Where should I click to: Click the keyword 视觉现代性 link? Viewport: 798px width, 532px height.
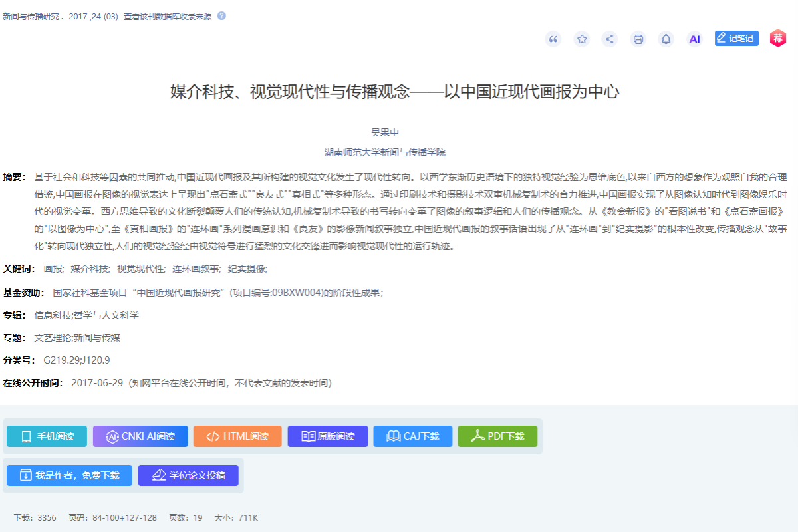point(140,269)
